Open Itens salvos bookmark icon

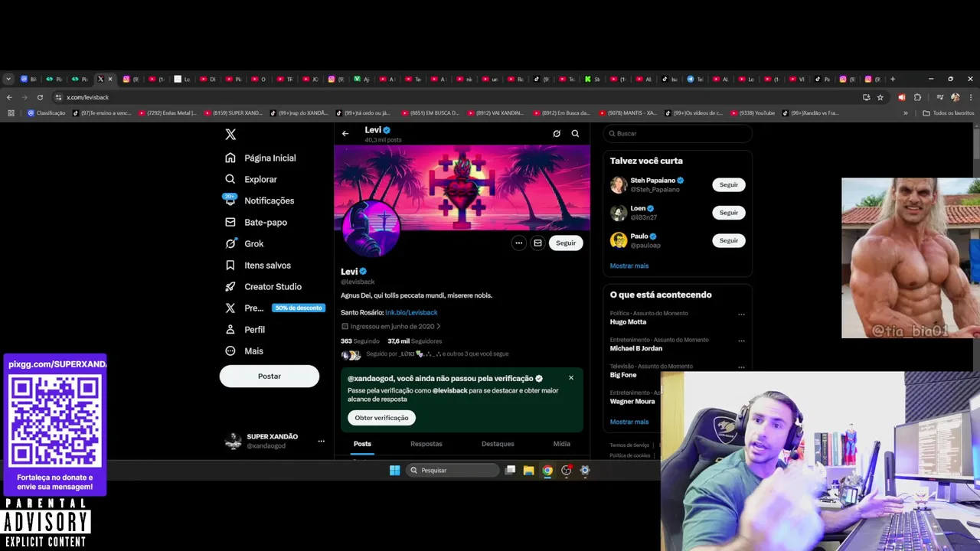[x=230, y=265]
